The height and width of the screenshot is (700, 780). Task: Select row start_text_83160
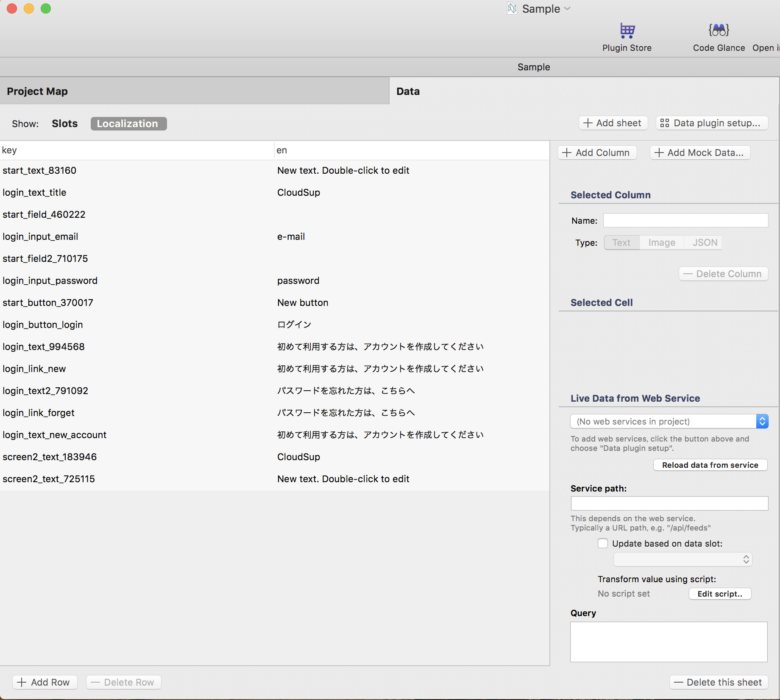[275, 170]
